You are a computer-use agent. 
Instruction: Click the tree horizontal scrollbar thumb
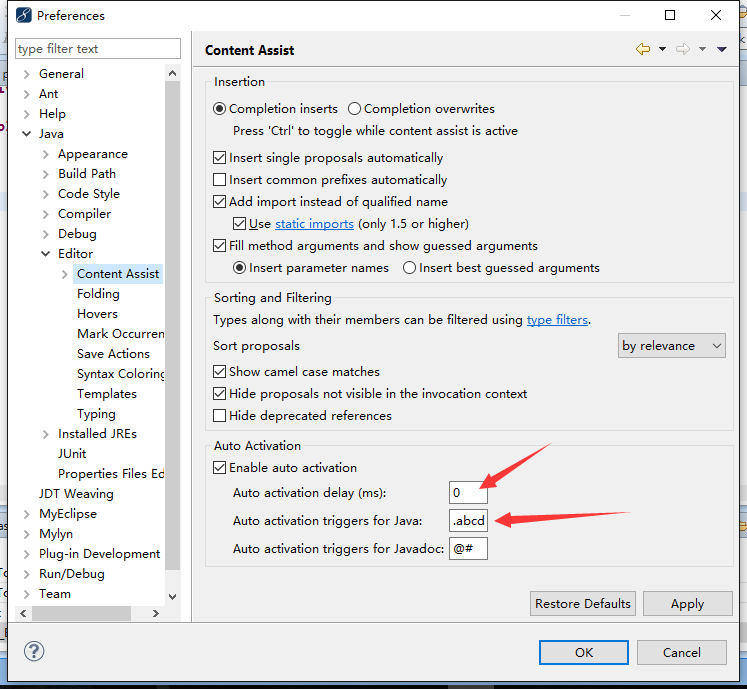pyautogui.click(x=81, y=614)
